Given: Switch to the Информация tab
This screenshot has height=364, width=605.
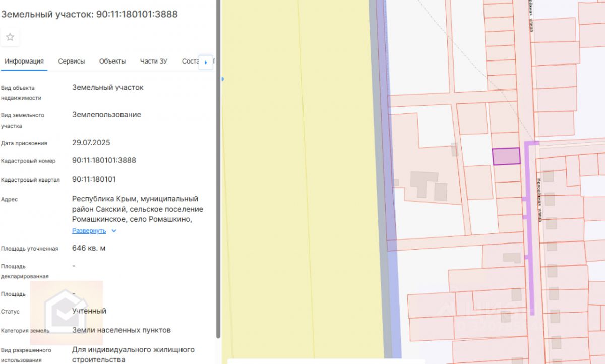Looking at the screenshot, I should tap(24, 62).
